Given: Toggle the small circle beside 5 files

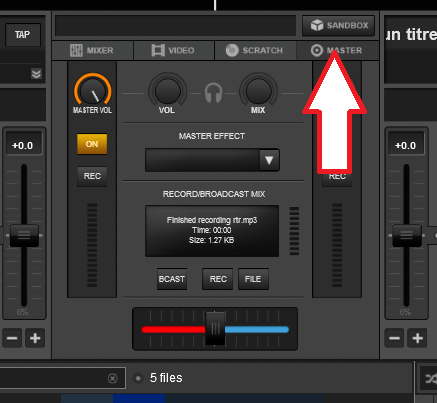Looking at the screenshot, I should (138, 378).
